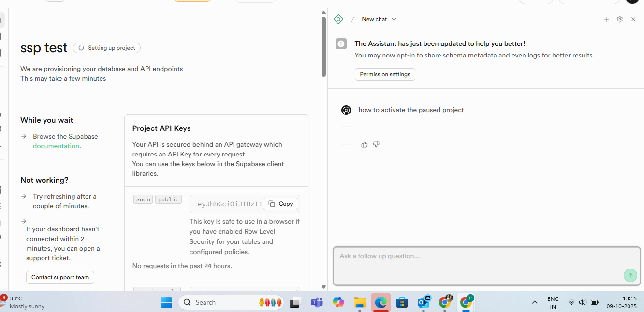Open Microsoft Store from taskbar

402,303
